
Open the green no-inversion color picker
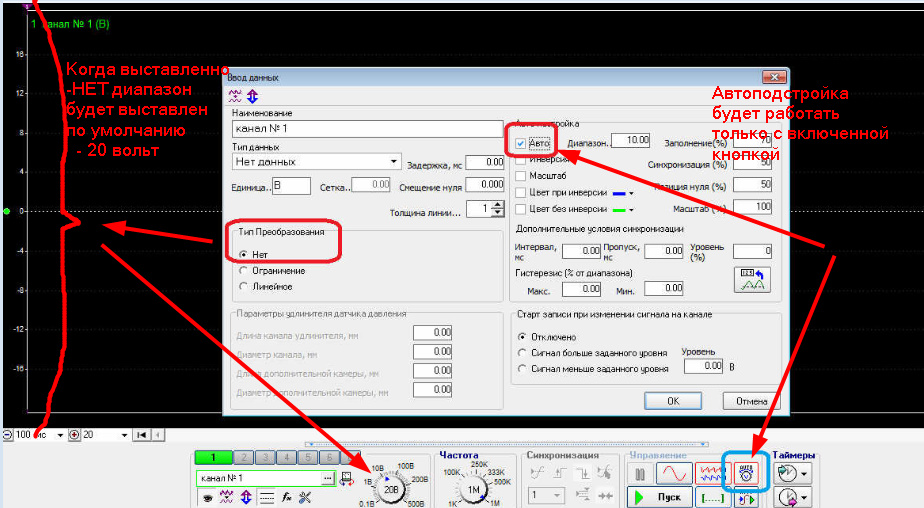click(623, 209)
